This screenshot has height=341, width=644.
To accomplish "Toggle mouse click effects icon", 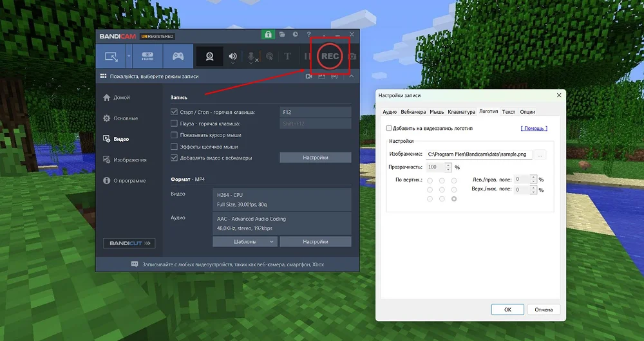I will (x=269, y=57).
